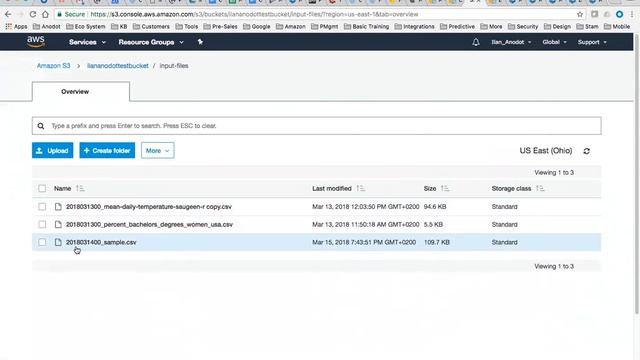Click the Upload button
Viewport: 640px width, 360px height.
click(x=53, y=151)
